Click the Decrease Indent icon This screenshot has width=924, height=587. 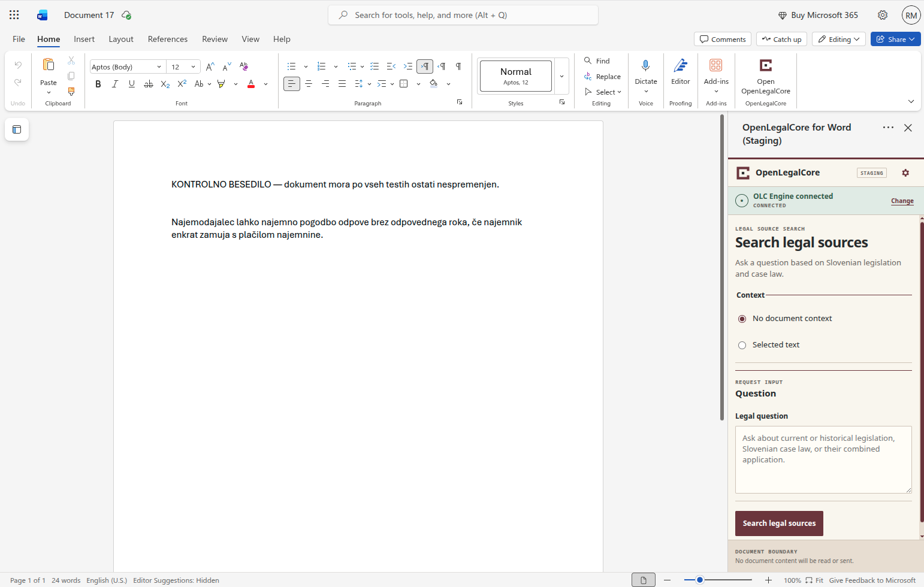point(391,66)
